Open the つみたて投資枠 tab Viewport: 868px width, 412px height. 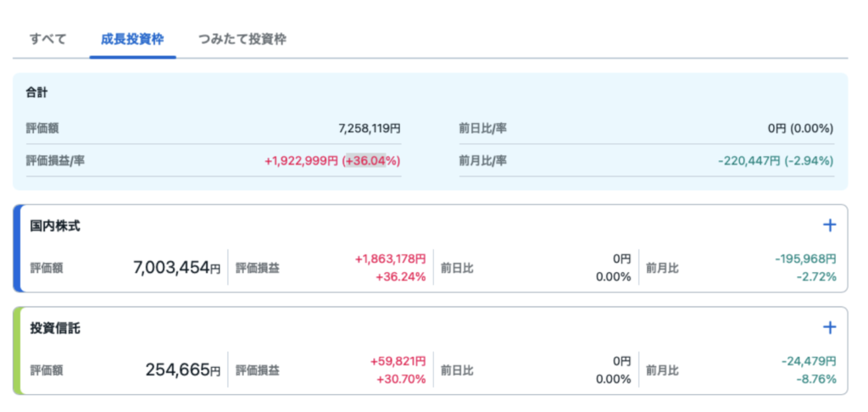(242, 39)
